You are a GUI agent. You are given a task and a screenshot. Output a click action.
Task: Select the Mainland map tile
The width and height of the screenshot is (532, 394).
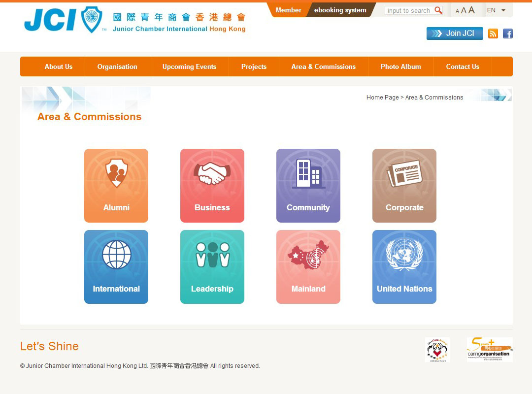(308, 266)
